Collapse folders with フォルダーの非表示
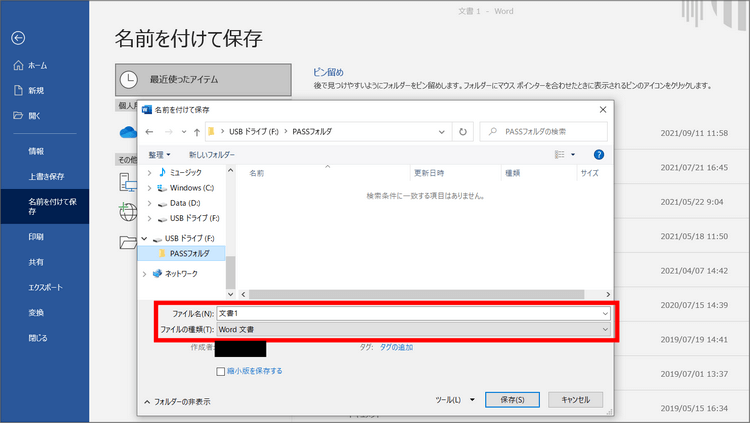The image size is (750, 423). click(x=180, y=400)
